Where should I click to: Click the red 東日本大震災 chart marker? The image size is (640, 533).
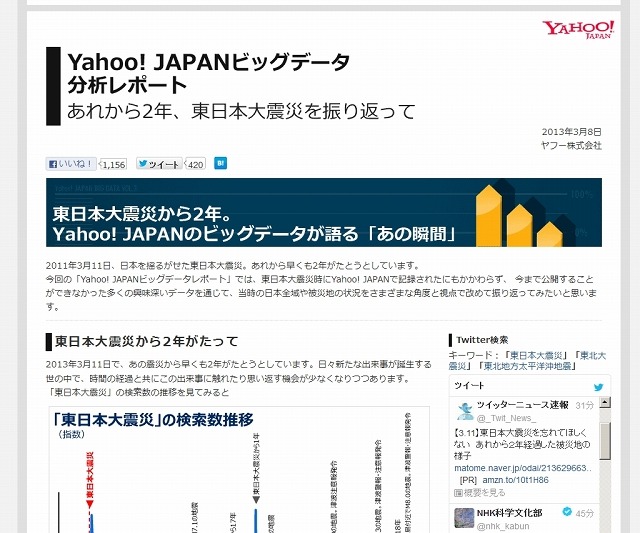(x=90, y=480)
